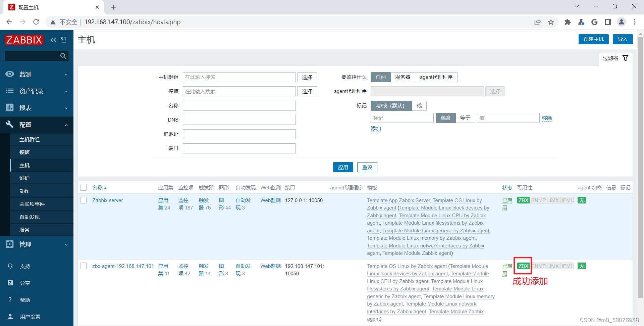Click the ZBX availability icon for Zabbix server
The height and width of the screenshot is (326, 644).
pyautogui.click(x=523, y=200)
